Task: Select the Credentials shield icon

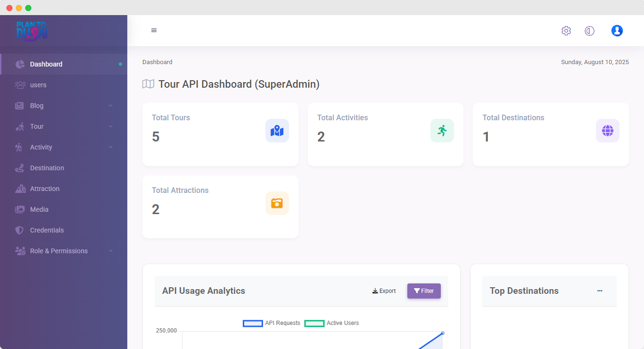Action: [x=20, y=230]
